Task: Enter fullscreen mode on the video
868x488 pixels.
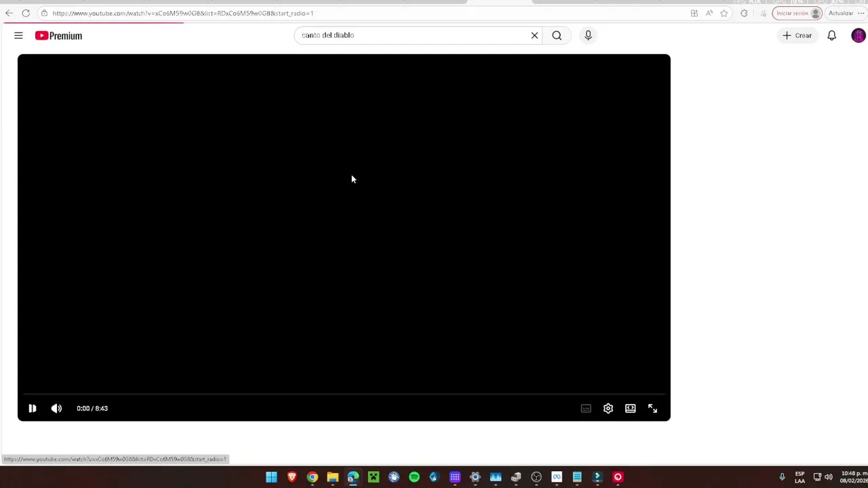Action: (652, 408)
